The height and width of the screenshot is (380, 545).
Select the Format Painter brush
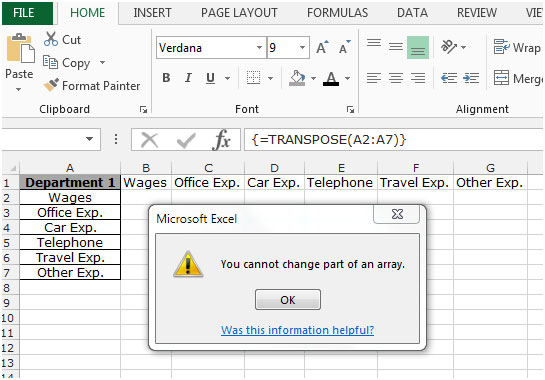coord(51,85)
